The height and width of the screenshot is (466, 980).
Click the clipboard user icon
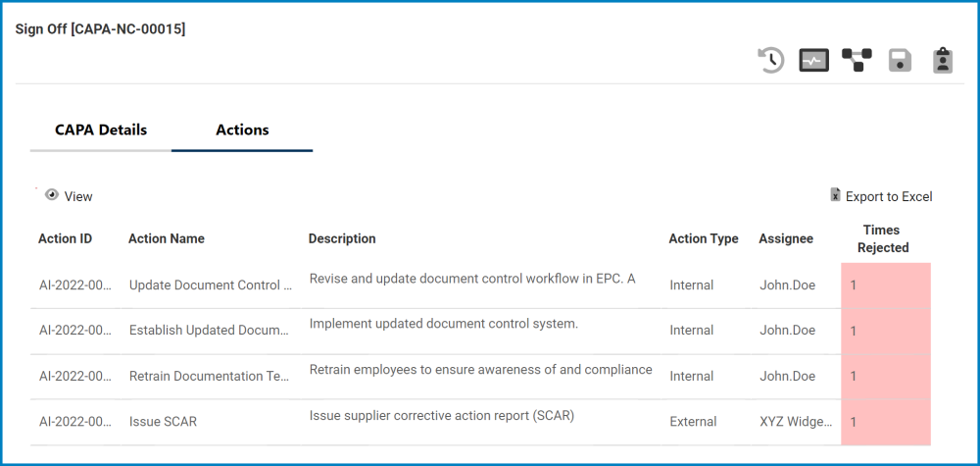pos(943,61)
